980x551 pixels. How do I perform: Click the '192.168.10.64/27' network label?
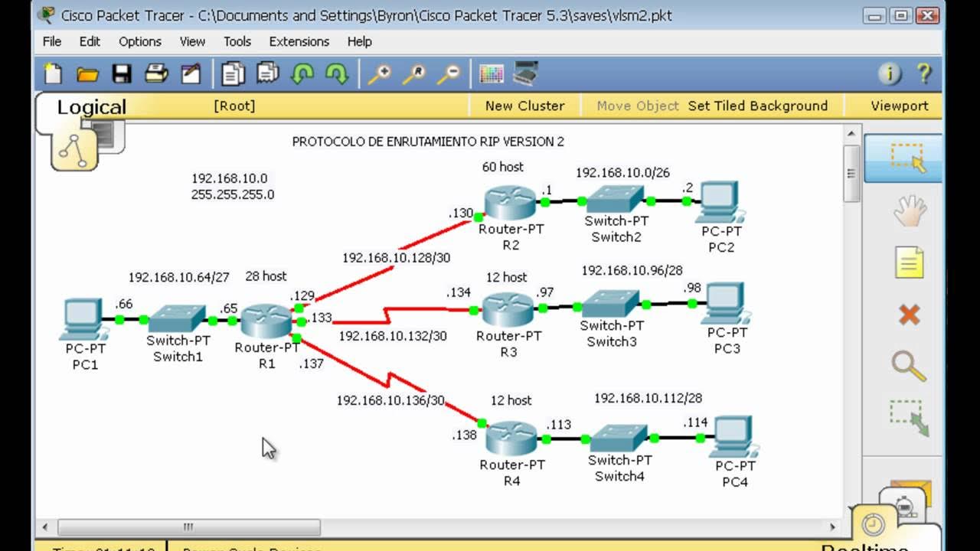(178, 277)
